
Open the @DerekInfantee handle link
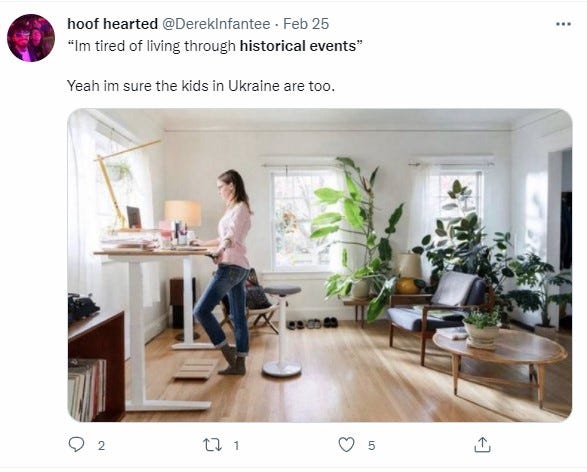(216, 24)
